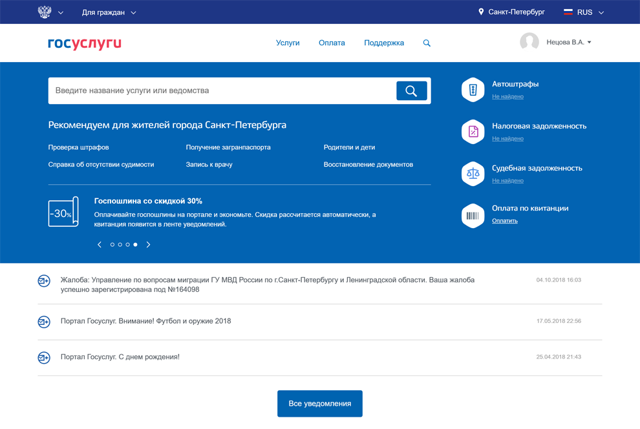This screenshot has width=640, height=429.
Task: Click 'Не найдено' under Автоштрафы
Action: click(x=507, y=97)
